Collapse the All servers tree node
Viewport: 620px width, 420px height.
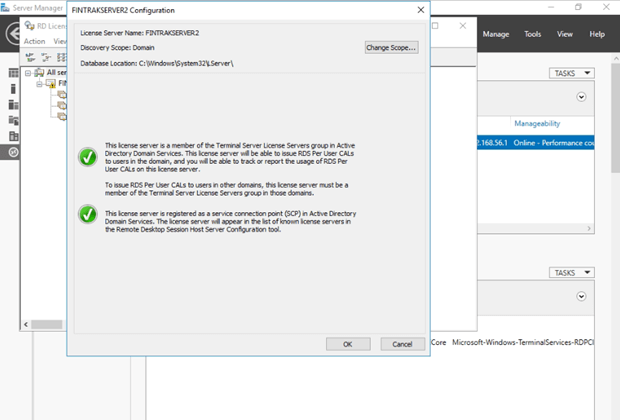pos(28,73)
